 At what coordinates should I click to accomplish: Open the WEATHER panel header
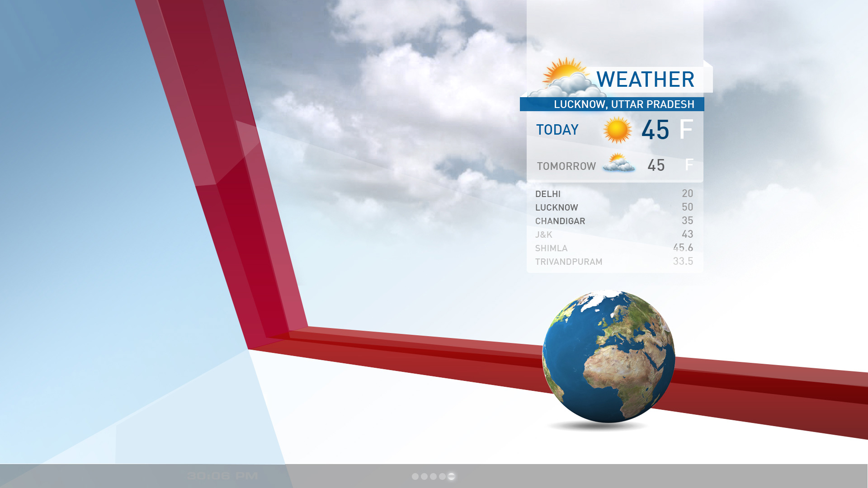[645, 80]
